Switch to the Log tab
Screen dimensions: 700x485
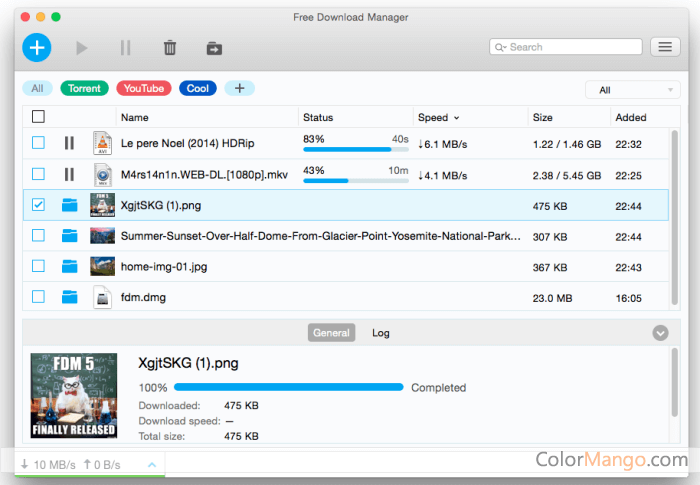tap(381, 333)
